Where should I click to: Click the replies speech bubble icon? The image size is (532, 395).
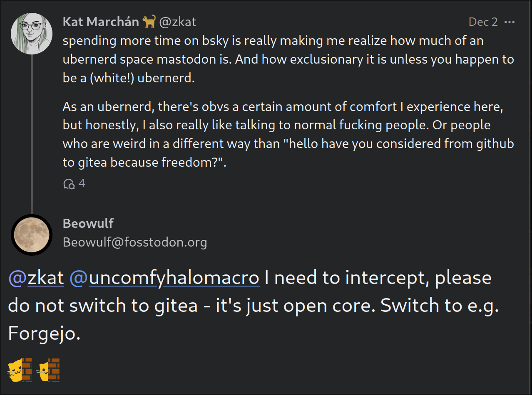pyautogui.click(x=69, y=184)
